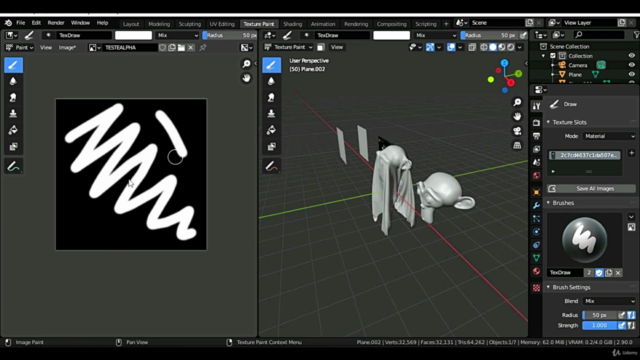This screenshot has height=360, width=640.
Task: Switch to the Layout workspace tab
Action: (x=131, y=24)
